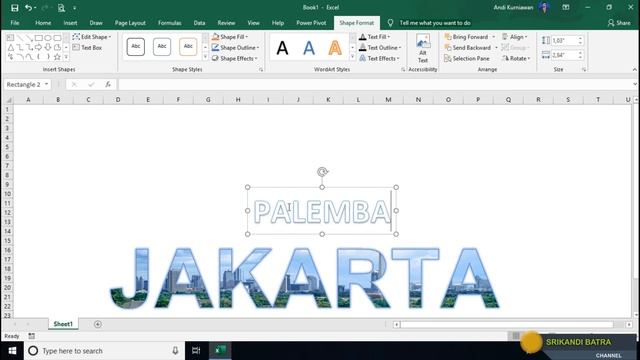
Task: Open the File tab
Action: [15, 23]
